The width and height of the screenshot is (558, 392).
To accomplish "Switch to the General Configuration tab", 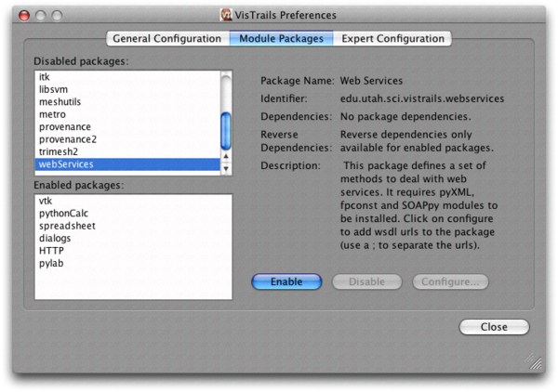I will [168, 39].
